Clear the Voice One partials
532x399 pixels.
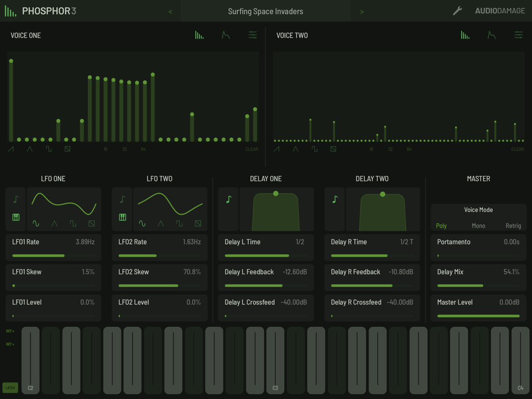coord(251,150)
